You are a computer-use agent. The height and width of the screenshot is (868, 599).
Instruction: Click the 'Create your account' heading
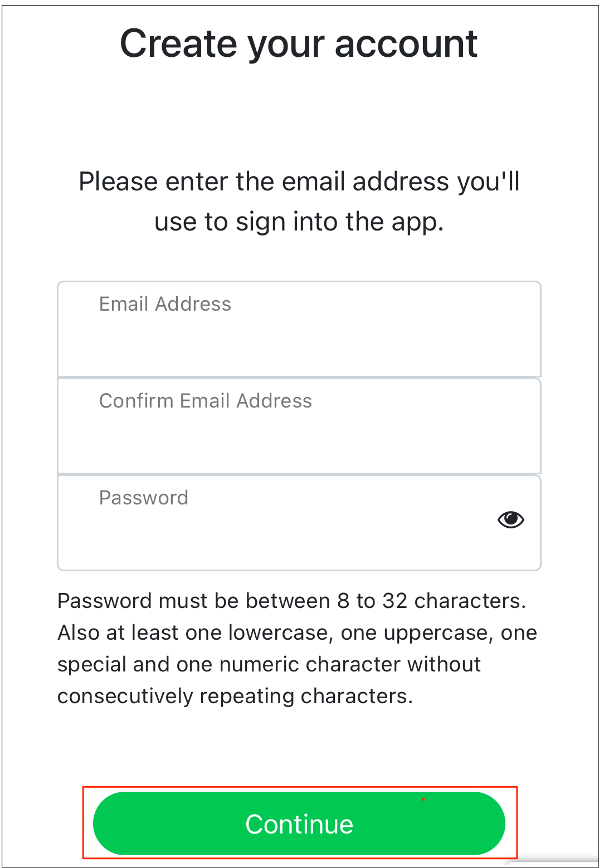point(299,45)
